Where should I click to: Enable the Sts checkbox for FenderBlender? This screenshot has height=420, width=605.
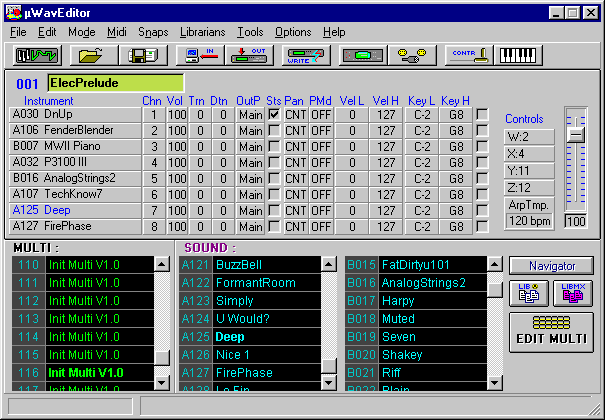(274, 131)
